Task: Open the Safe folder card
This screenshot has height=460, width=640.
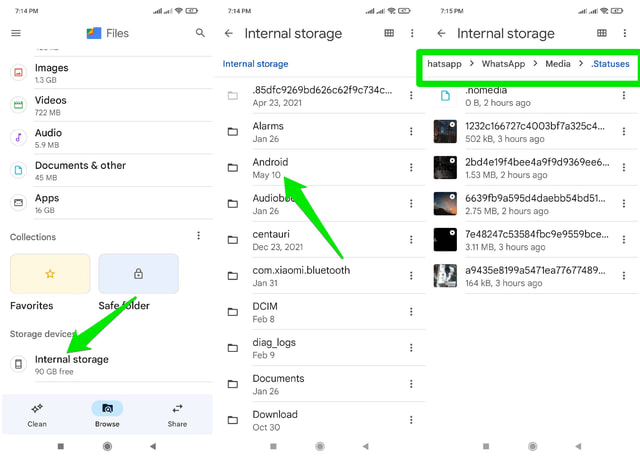Action: [x=138, y=273]
